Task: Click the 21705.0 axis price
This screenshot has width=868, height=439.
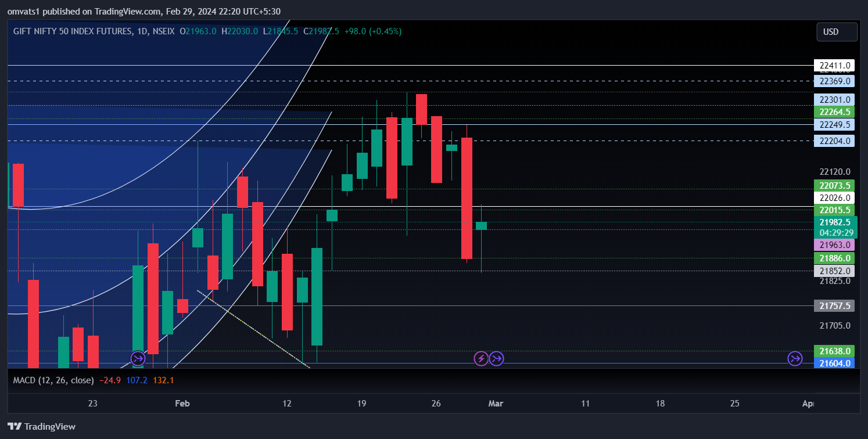Action: 835,326
